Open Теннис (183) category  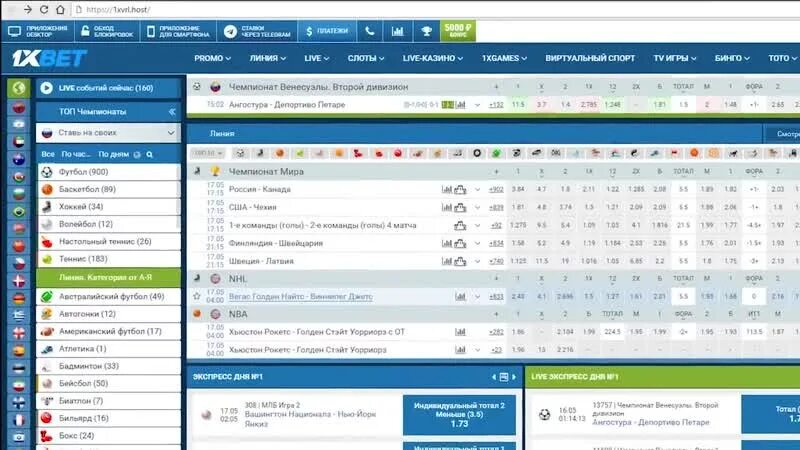pyautogui.click(x=109, y=259)
